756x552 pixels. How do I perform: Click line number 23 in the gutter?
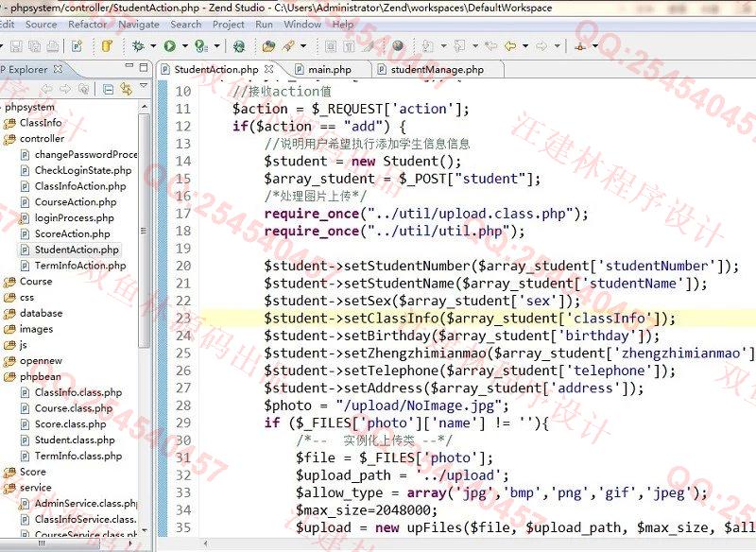(x=182, y=319)
